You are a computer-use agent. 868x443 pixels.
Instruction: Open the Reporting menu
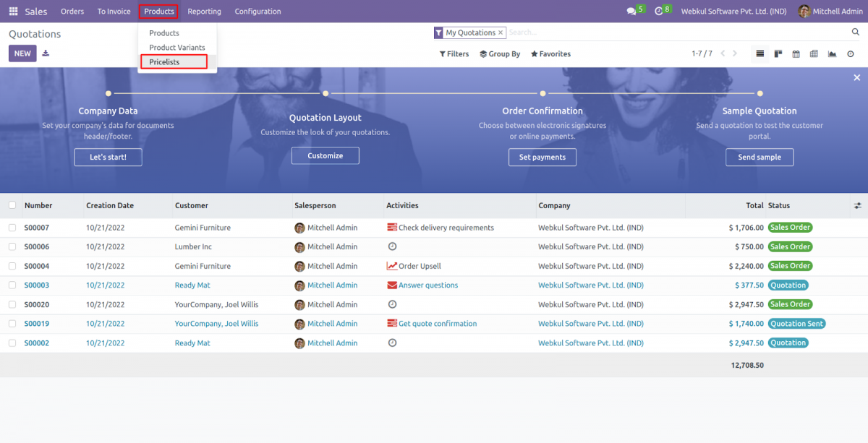click(204, 11)
